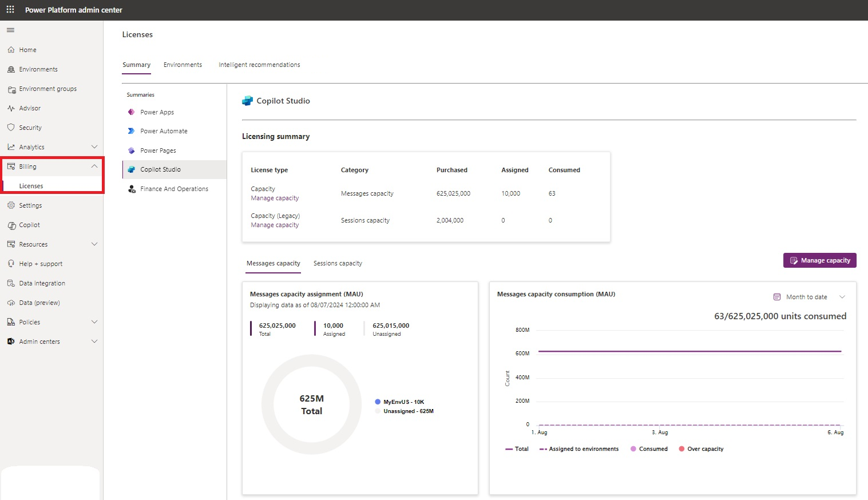Switch to the Environments tab
The width and height of the screenshot is (868, 500).
point(183,65)
